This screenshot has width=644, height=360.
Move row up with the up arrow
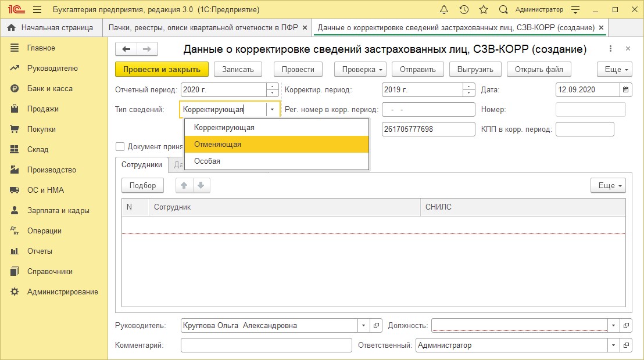(x=184, y=186)
